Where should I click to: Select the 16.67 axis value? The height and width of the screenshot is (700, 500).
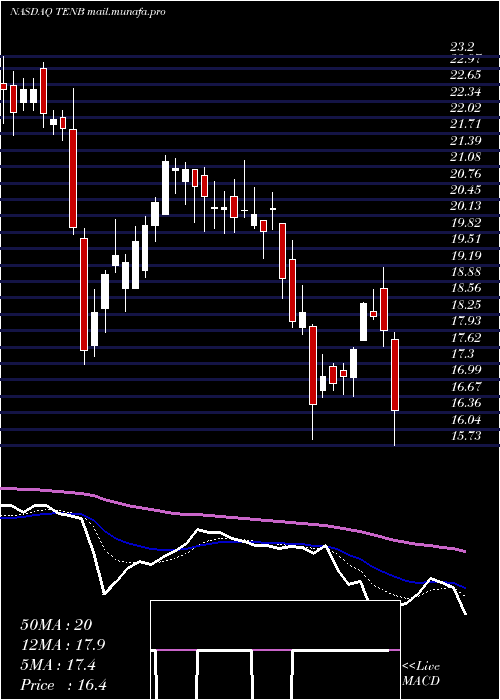tap(466, 387)
